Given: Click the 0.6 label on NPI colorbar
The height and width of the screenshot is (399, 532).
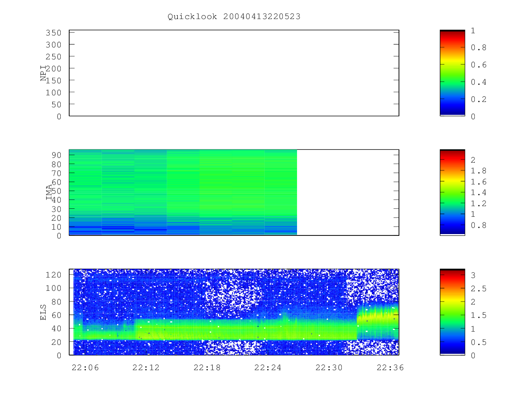Looking at the screenshot, I should (478, 65).
